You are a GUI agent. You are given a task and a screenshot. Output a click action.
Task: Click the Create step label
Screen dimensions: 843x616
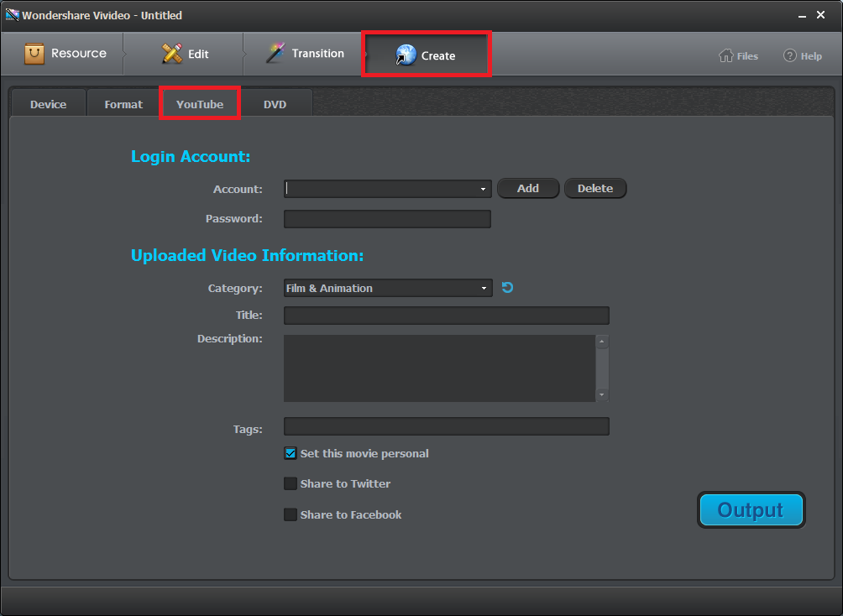coord(438,55)
